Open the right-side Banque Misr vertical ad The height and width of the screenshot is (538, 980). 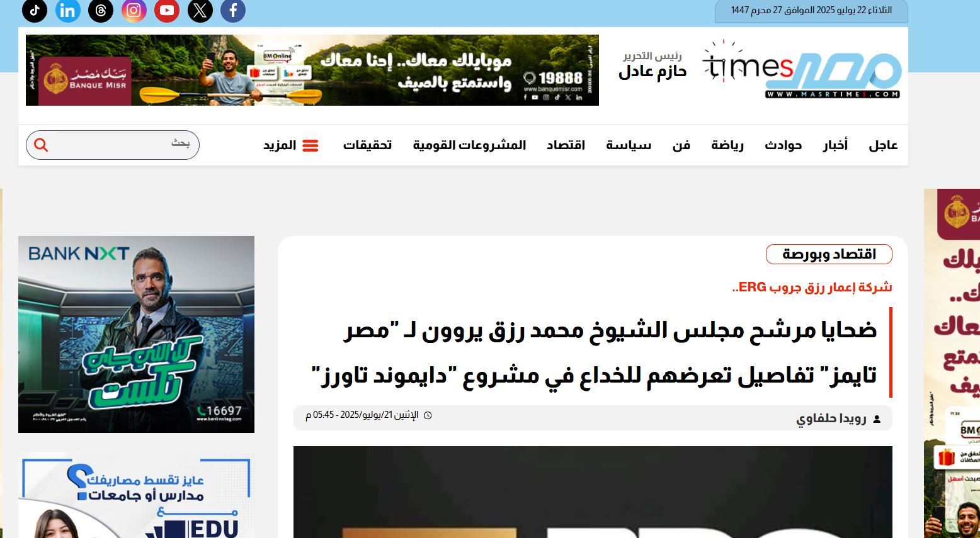(952, 363)
